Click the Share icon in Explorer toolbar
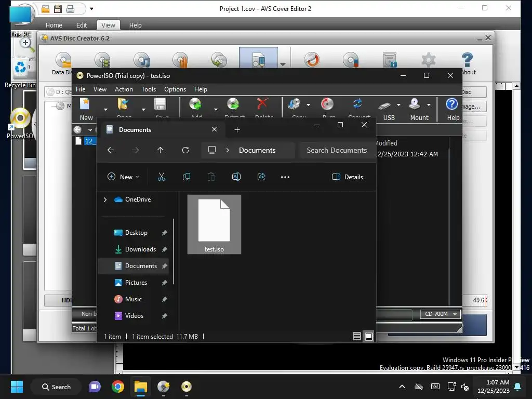532x399 pixels. click(x=261, y=177)
